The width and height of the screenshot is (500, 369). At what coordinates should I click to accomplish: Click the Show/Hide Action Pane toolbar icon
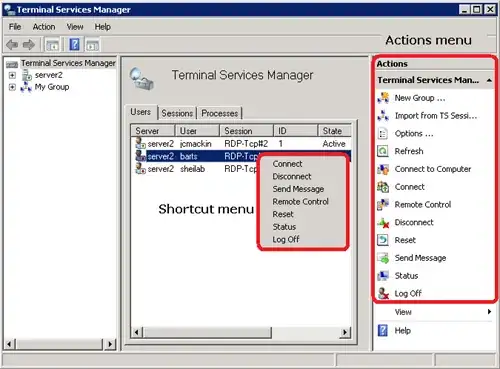pyautogui.click(x=92, y=45)
